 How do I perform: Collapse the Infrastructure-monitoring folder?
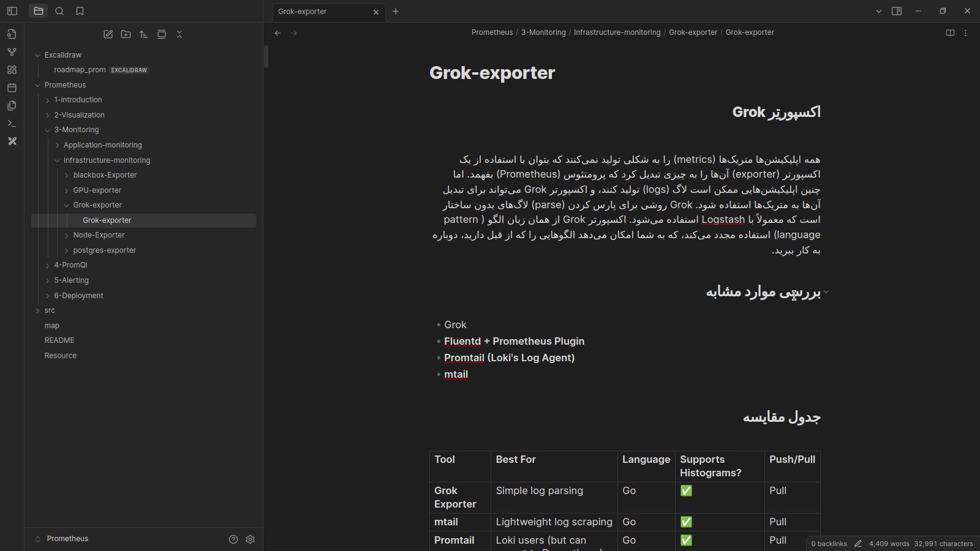pyautogui.click(x=58, y=160)
